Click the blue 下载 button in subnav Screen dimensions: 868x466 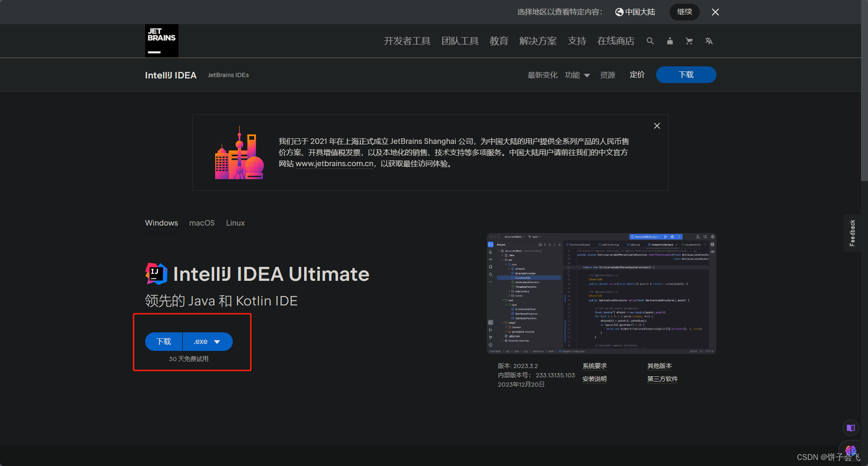[x=686, y=75]
